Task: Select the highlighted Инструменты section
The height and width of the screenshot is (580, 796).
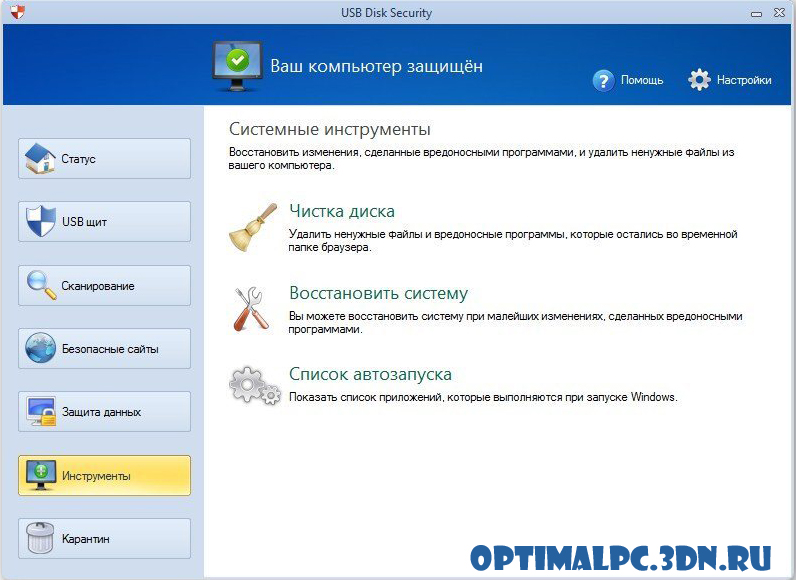Action: coord(105,475)
